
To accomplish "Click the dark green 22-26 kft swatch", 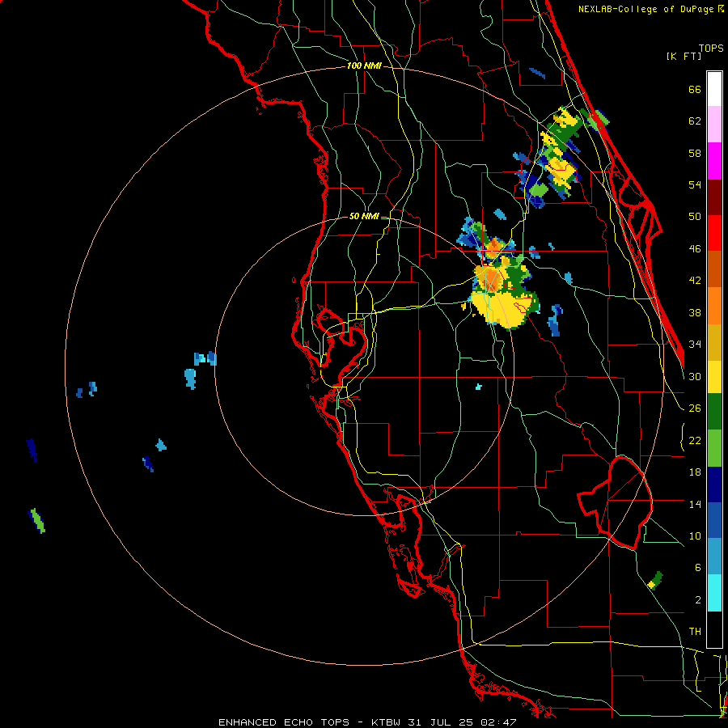I will tap(714, 412).
